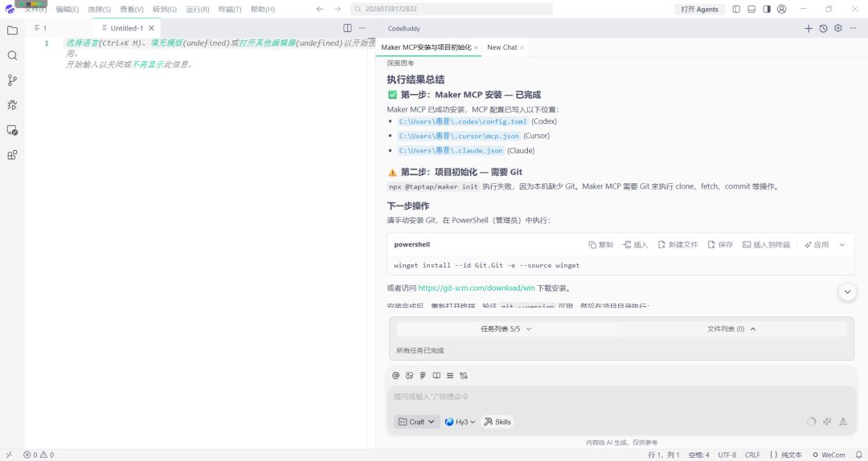Open CodeBuddy settings gear icon
The width and height of the screenshot is (868, 461).
[x=838, y=28]
